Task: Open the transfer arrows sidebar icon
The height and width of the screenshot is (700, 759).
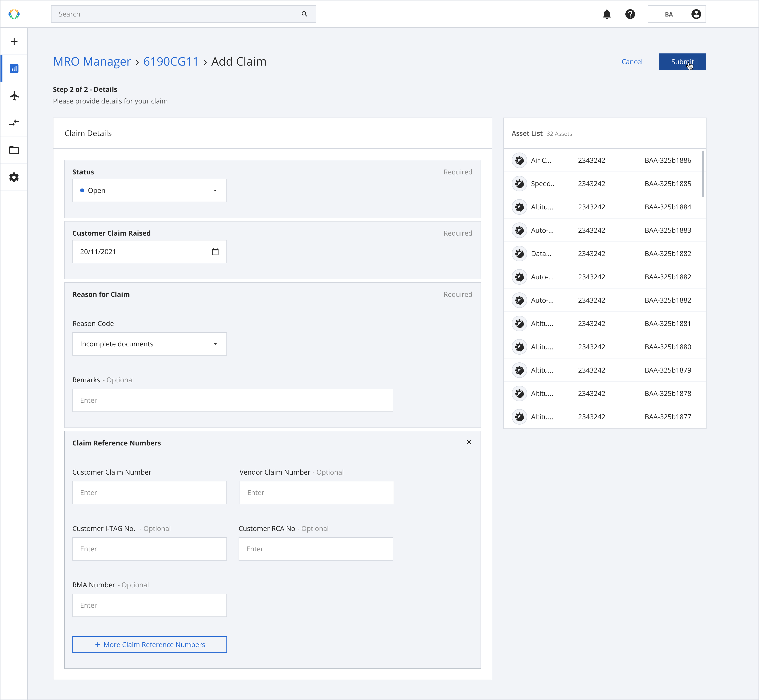Action: (14, 123)
